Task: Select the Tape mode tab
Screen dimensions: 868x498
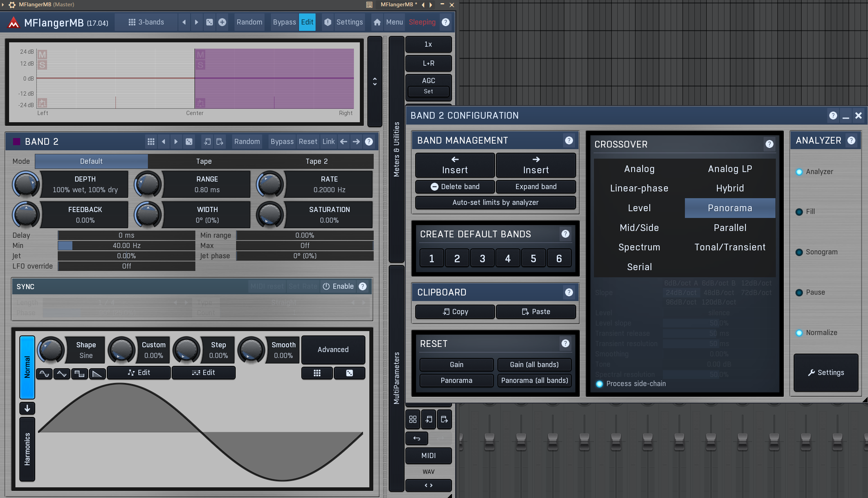Action: pos(204,161)
